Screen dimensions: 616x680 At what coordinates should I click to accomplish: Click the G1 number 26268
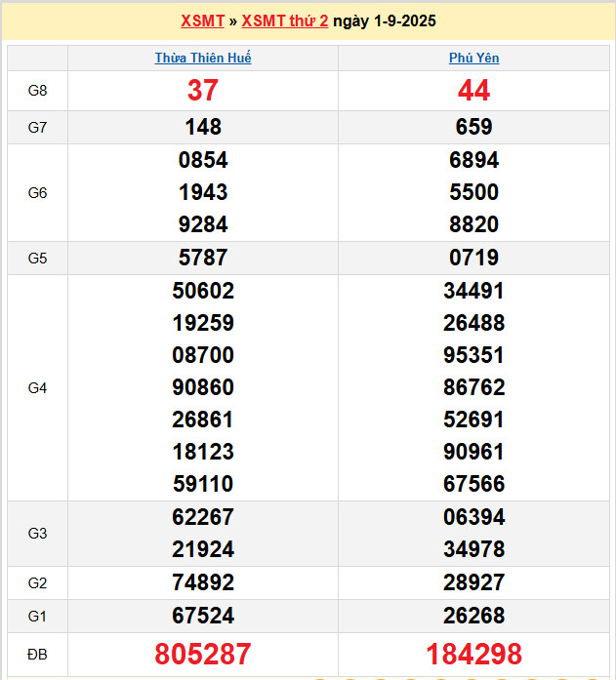(473, 616)
